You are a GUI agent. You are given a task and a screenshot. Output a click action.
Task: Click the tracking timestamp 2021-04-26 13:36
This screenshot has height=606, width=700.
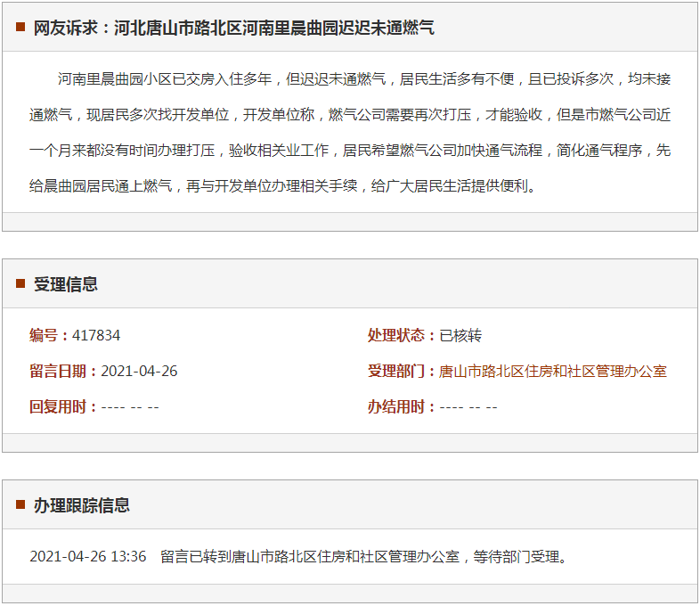click(x=87, y=556)
